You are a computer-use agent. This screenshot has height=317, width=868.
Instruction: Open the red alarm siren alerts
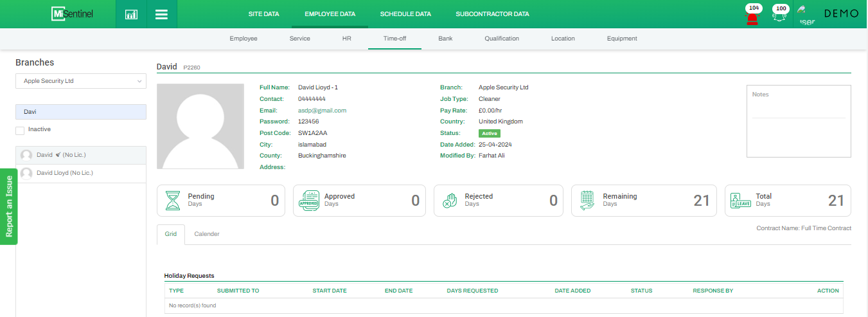752,15
